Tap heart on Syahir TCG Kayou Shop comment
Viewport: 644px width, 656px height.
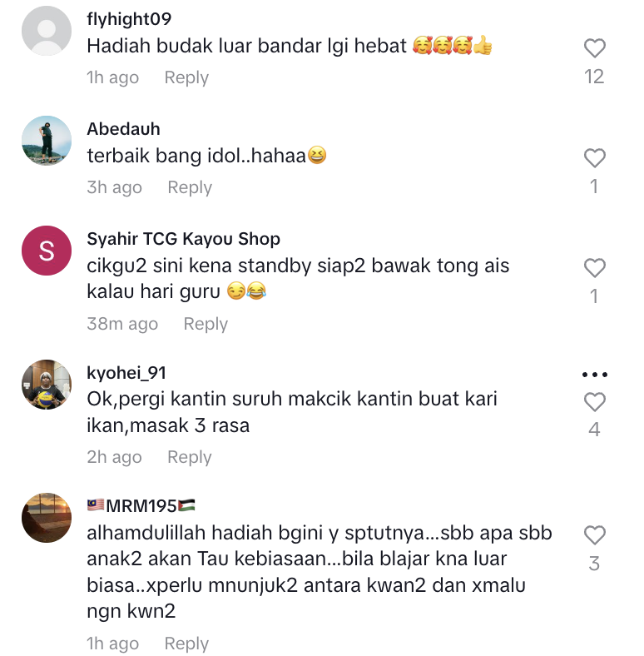pyautogui.click(x=594, y=268)
